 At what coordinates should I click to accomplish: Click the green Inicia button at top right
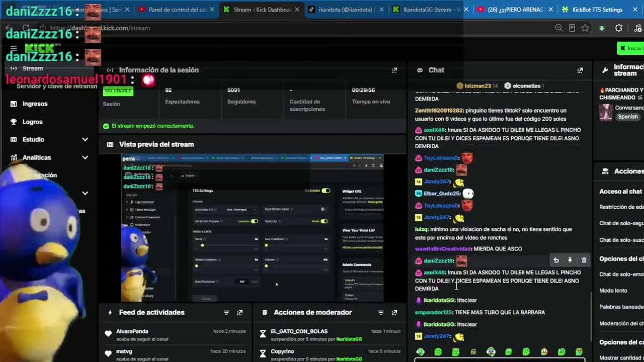click(x=630, y=48)
